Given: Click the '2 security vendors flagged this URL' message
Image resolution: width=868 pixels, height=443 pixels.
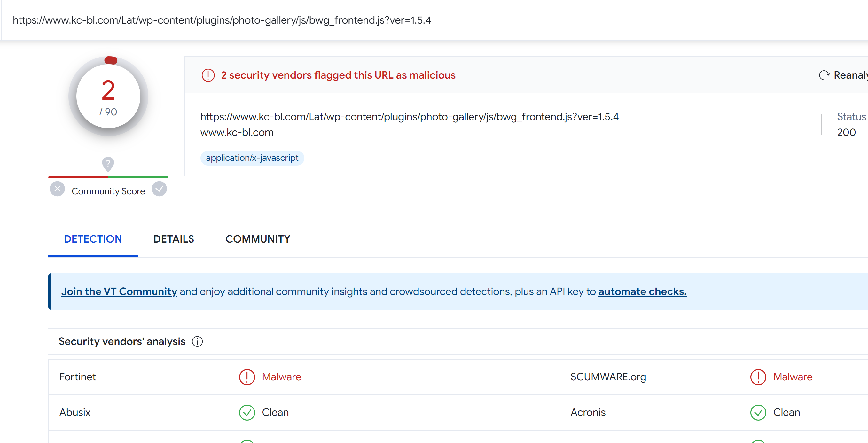Looking at the screenshot, I should [x=338, y=75].
